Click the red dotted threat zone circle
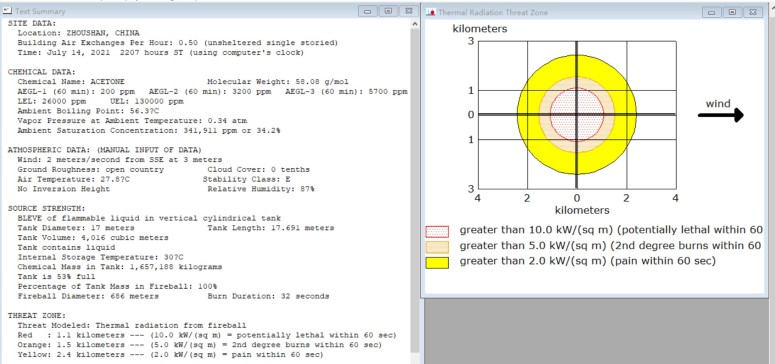 click(577, 115)
